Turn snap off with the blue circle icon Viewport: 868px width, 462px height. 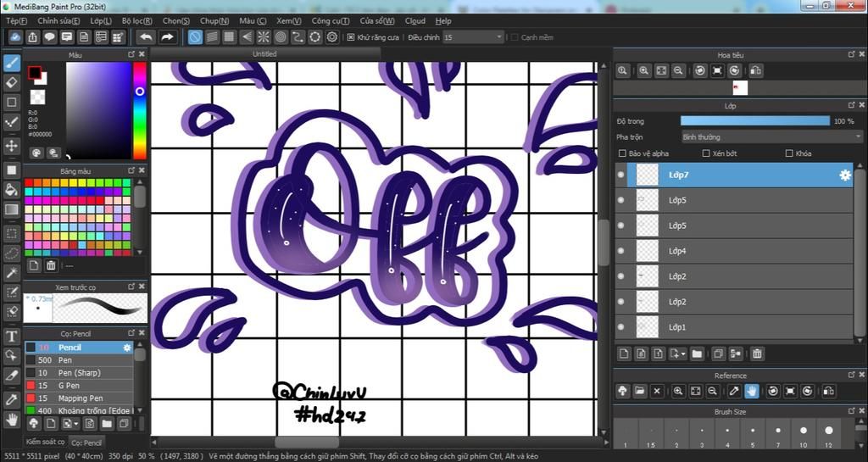click(x=195, y=37)
